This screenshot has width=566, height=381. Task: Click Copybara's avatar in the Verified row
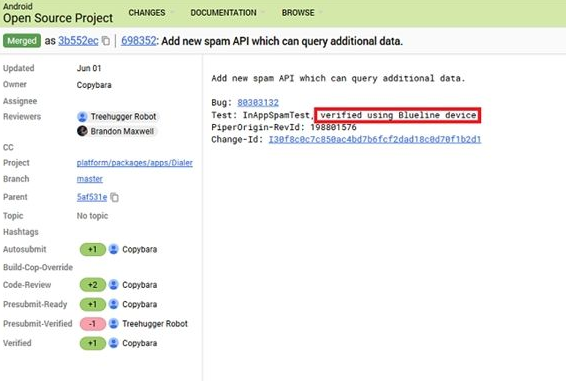113,343
